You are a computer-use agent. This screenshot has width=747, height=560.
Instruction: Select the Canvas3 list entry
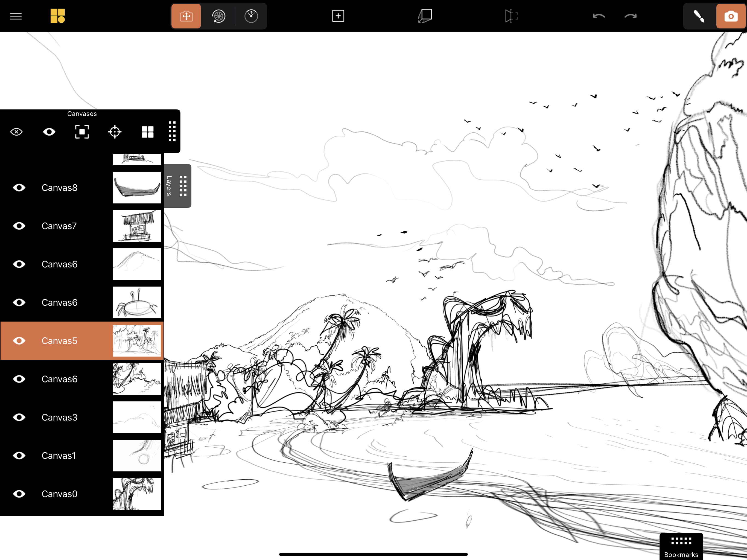(x=59, y=417)
